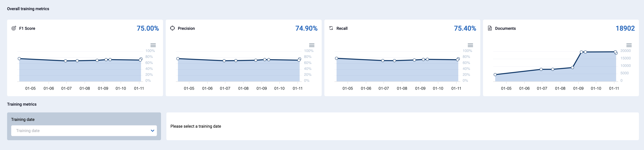Select first data point in Recall chart

(337, 58)
